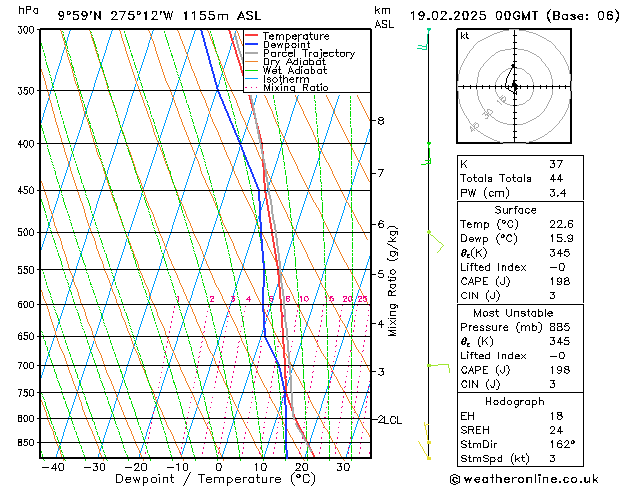This screenshot has width=629, height=486.
Task: Click the Wet Adiabat legend entry
Action: point(286,70)
